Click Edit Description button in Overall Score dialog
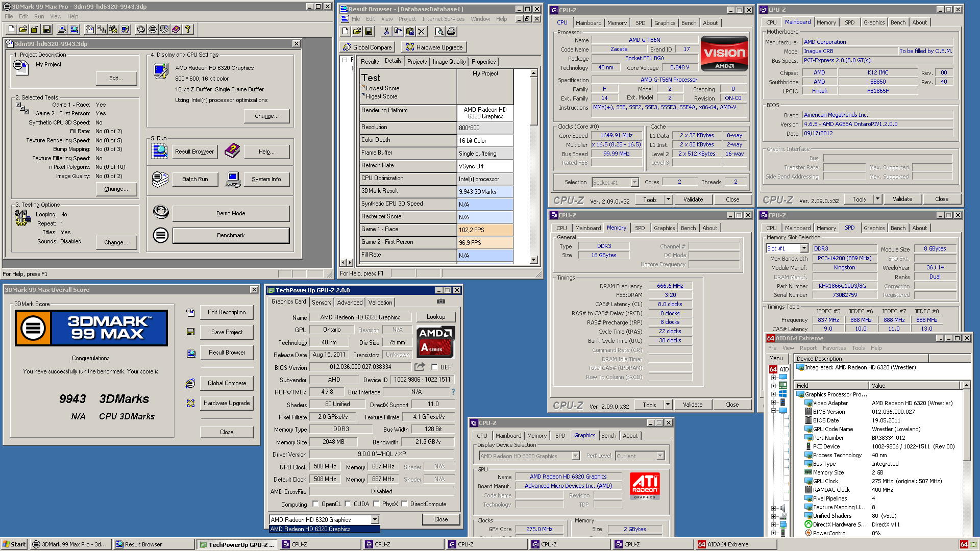The image size is (980, 551). click(x=227, y=312)
